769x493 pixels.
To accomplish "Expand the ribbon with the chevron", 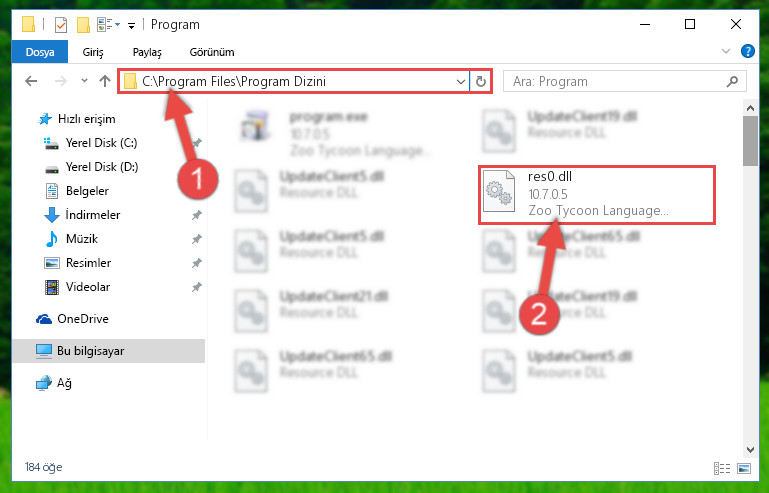I will 726,51.
